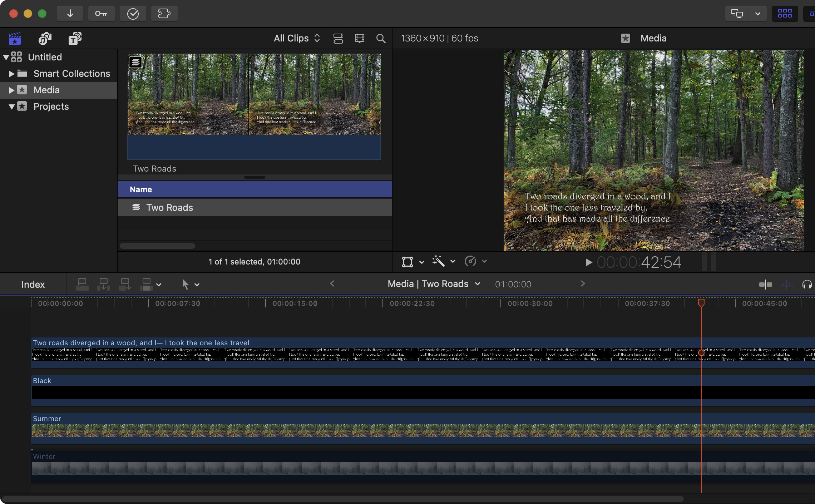Select Two Roads row in list

pos(169,208)
